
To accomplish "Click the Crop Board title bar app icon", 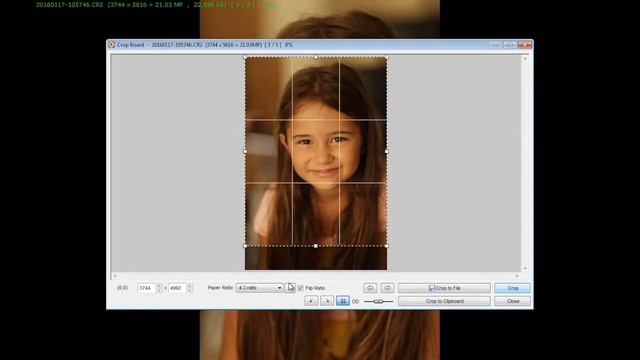I will click(111, 44).
